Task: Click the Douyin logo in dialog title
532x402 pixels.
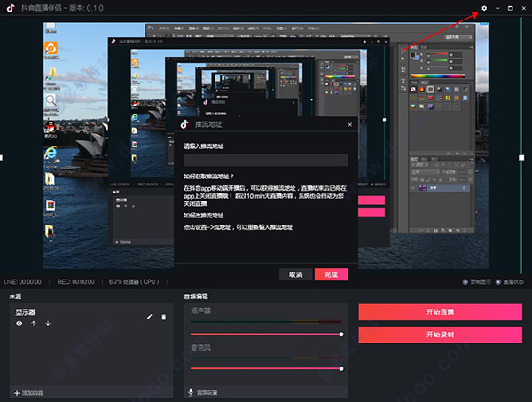Action: tap(184, 124)
